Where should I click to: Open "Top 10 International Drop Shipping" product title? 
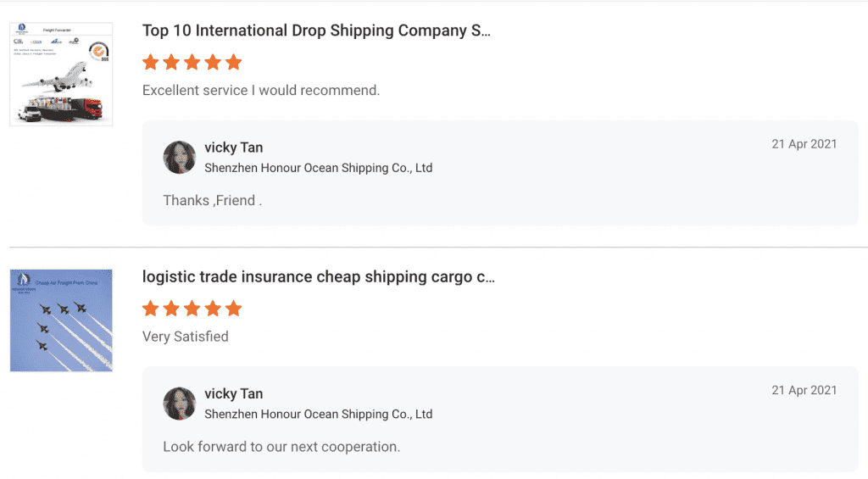coord(316,31)
